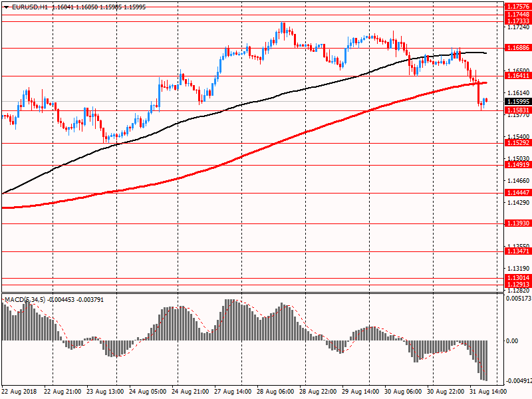Screen dimensions: 532x399
Task: Click the 1.16886 resistance level label
Action: 518,48
